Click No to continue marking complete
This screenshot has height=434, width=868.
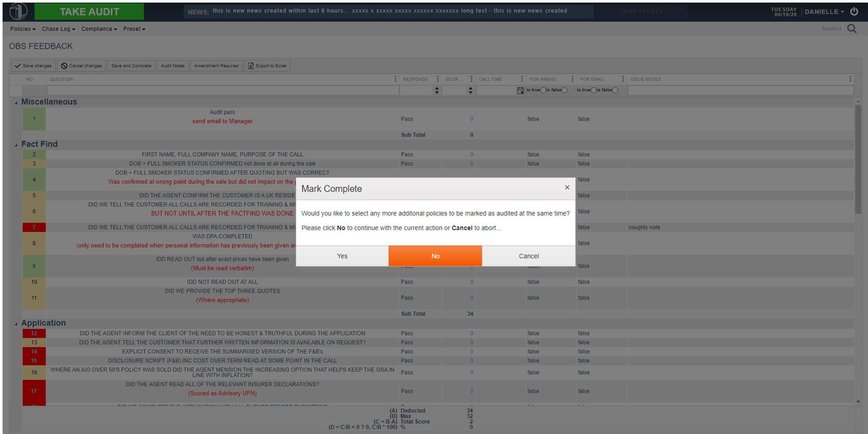[435, 256]
